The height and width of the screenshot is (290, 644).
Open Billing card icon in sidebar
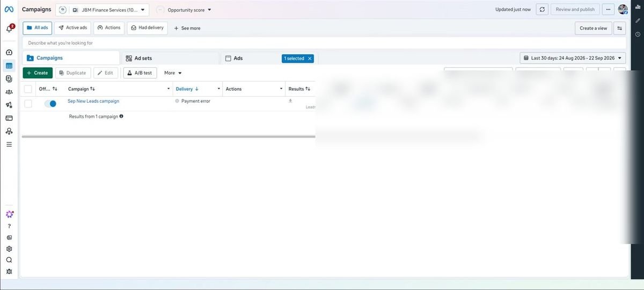coord(9,118)
